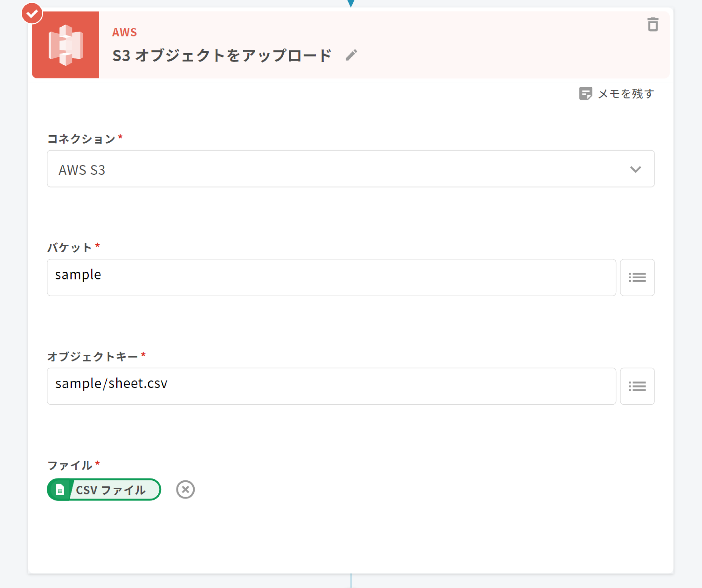Screen dimensions: 702x588
Task: Click the trash delete icon
Action: point(653,25)
